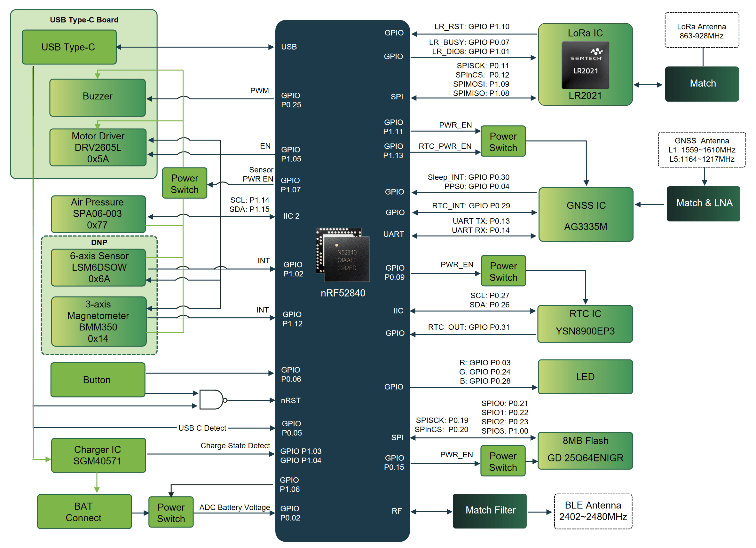The image size is (756, 548).
Task: Click the Match Filter block
Action: pyautogui.click(x=490, y=511)
